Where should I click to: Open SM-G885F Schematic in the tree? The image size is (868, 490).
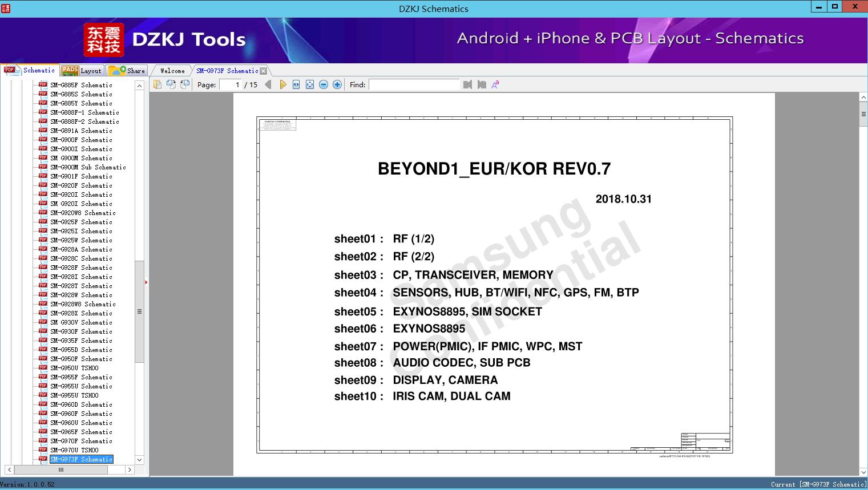point(81,85)
